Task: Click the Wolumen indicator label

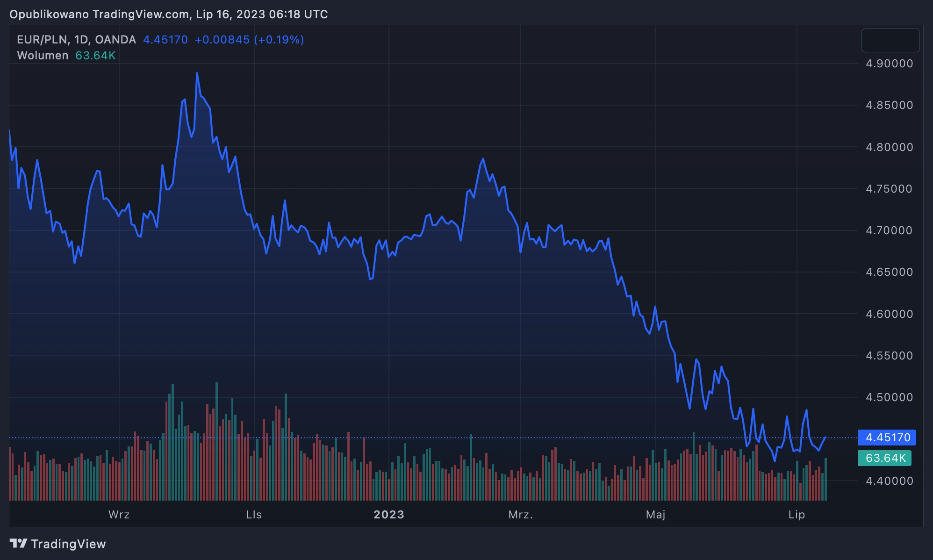Action: (43, 56)
